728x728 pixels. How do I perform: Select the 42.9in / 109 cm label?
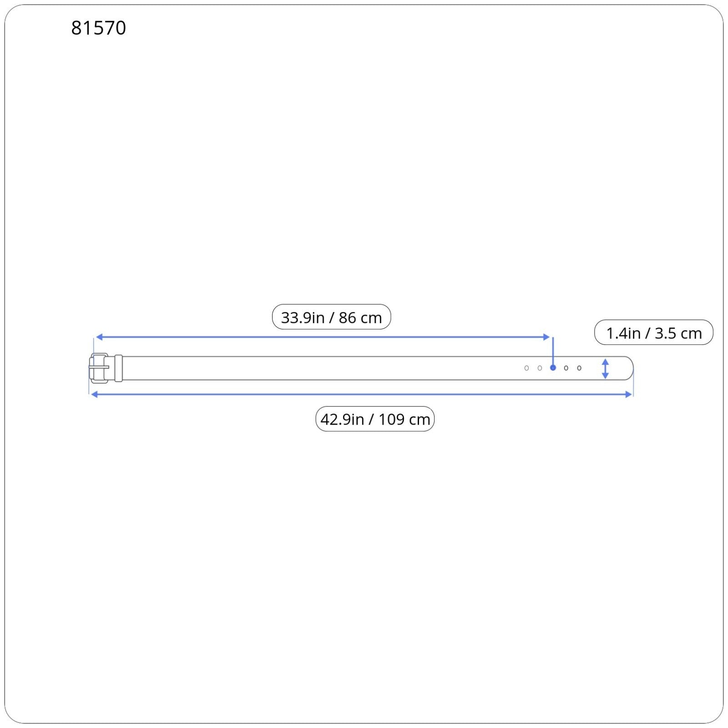click(x=375, y=419)
